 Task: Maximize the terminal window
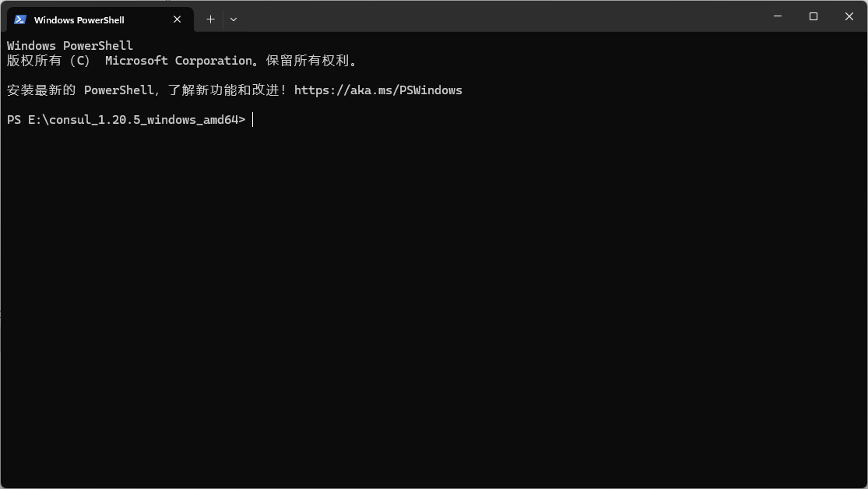click(x=814, y=16)
